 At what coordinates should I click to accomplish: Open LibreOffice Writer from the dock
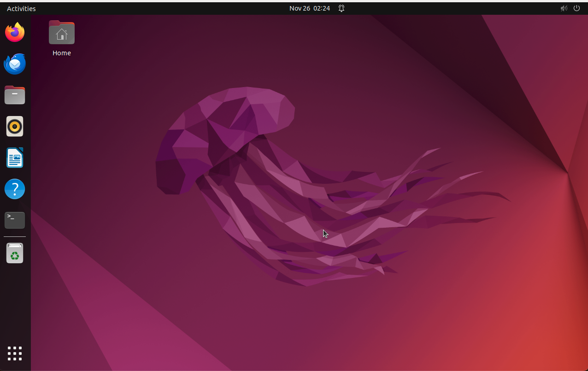[x=15, y=158]
